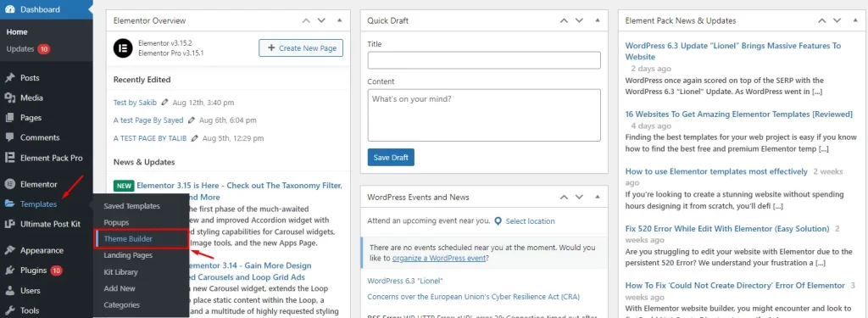Image resolution: width=868 pixels, height=318 pixels.
Task: Click the Elementor circle icon in sidebar
Action: 9,184
